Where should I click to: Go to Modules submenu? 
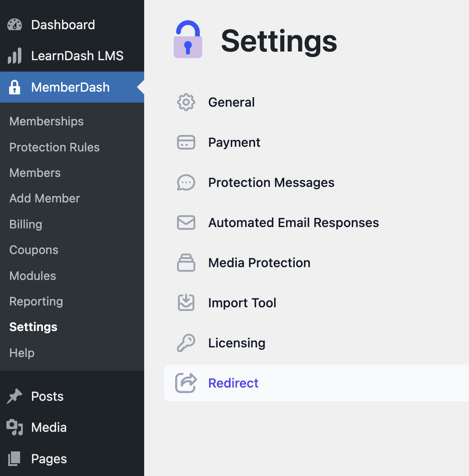33,276
